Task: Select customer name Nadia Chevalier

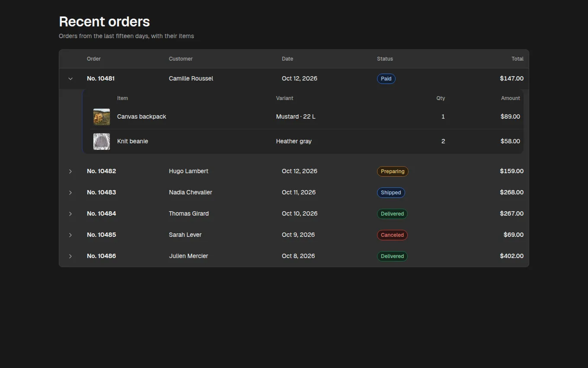Action: [x=191, y=193]
